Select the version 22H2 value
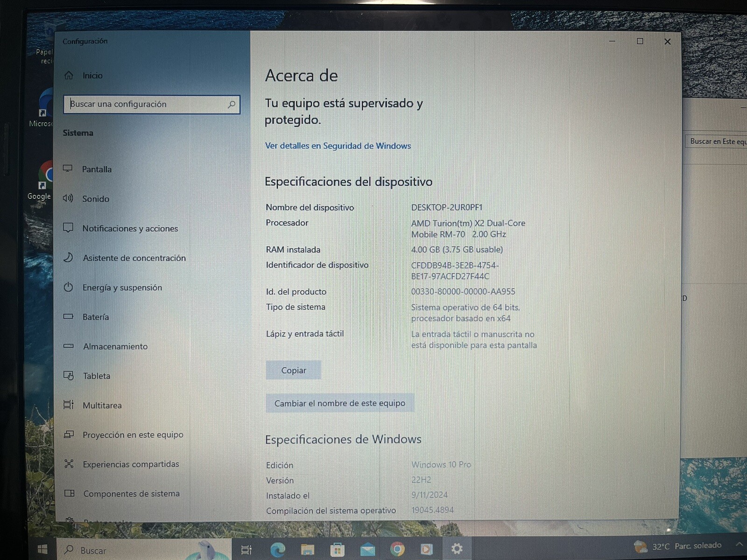 [x=421, y=480]
